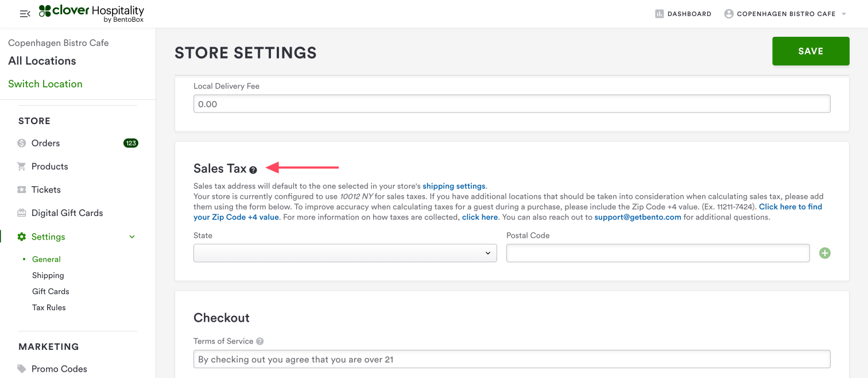Open Products in the sidebar
868x378 pixels.
49,167
